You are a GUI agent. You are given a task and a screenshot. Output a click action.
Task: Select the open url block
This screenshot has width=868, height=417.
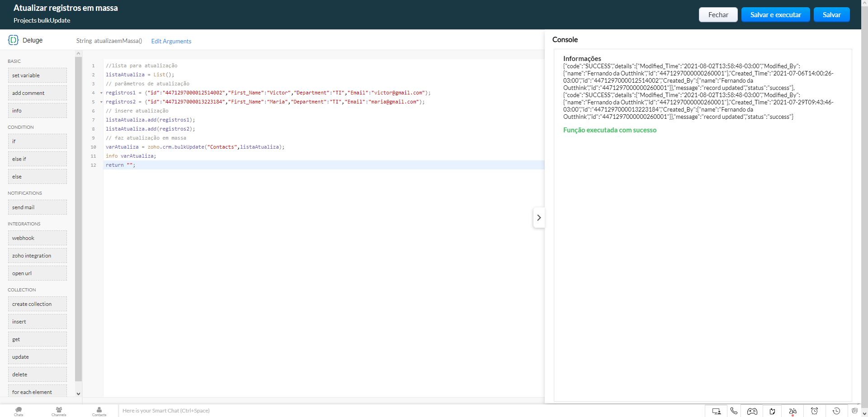(x=37, y=273)
